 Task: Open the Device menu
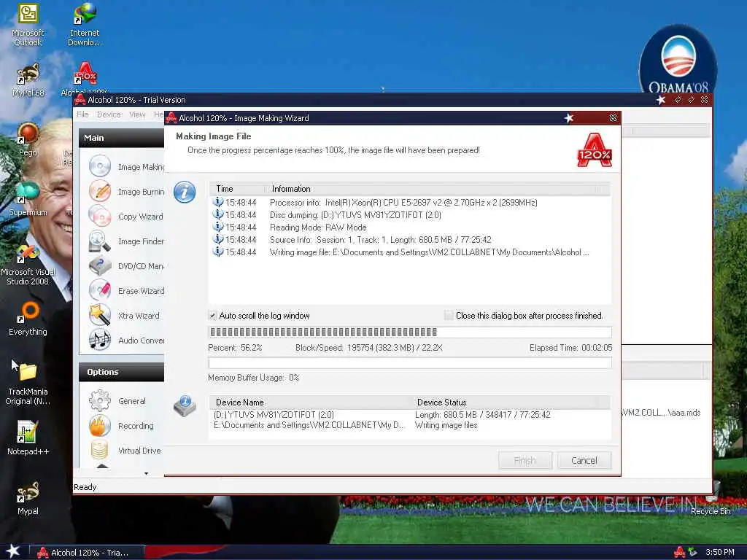(109, 114)
